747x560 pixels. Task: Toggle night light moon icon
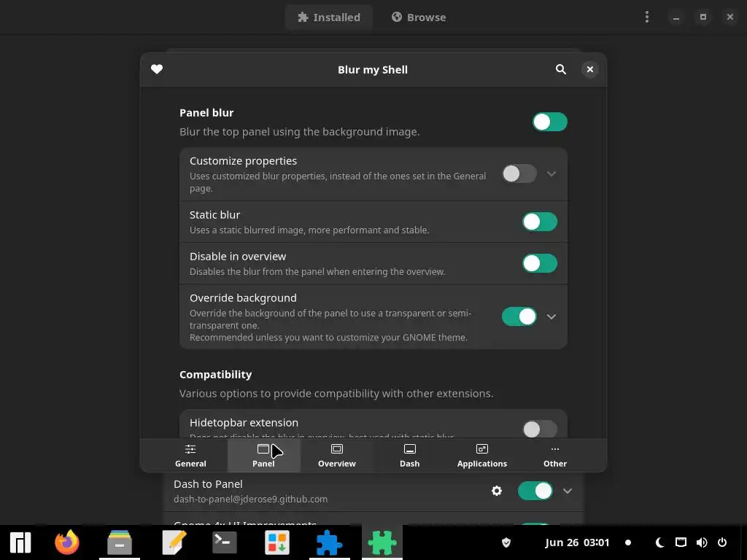(659, 542)
